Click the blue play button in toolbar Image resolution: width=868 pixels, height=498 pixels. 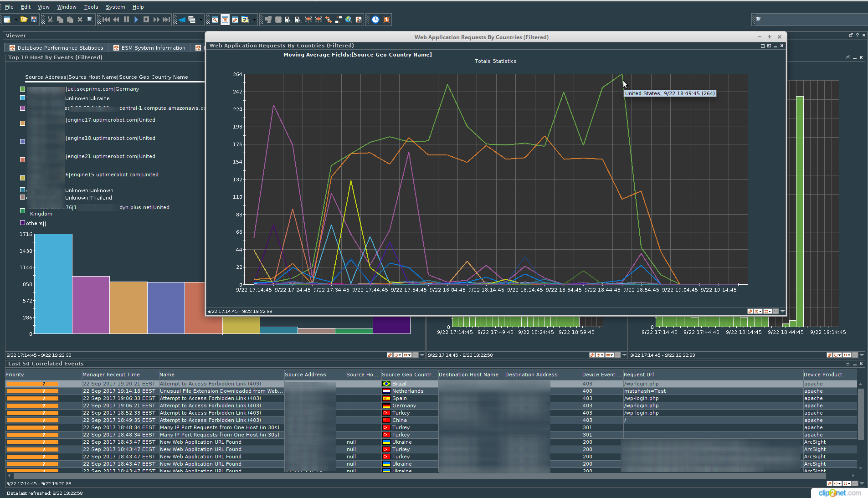coord(136,20)
